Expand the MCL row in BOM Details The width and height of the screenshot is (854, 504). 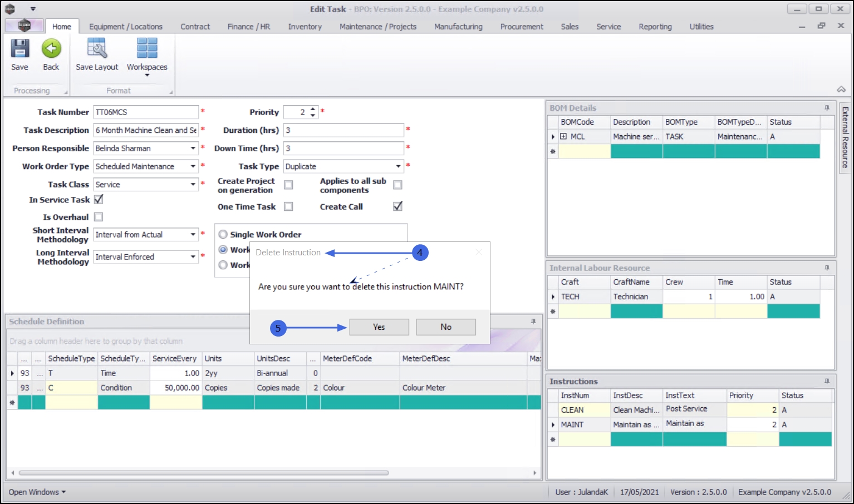(563, 136)
